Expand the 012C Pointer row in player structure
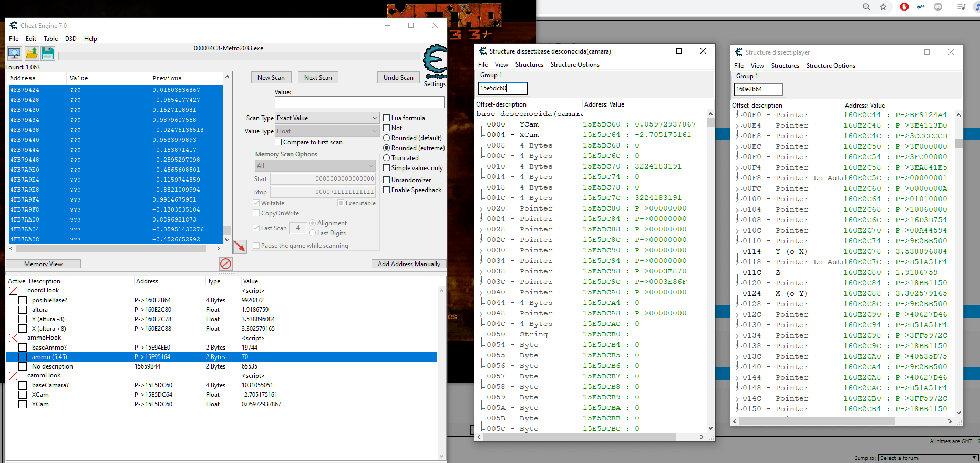Viewport: 980px width, 463px height. pos(737,314)
